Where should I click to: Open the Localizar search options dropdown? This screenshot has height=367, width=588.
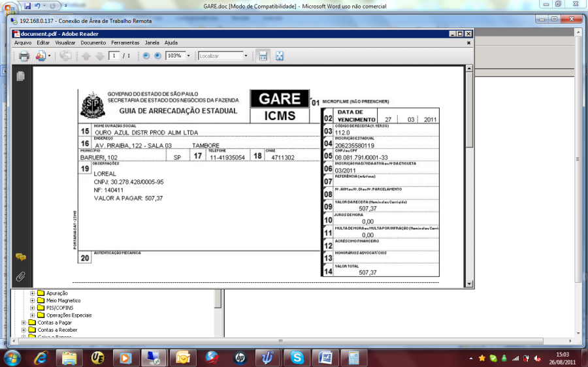tap(246, 56)
